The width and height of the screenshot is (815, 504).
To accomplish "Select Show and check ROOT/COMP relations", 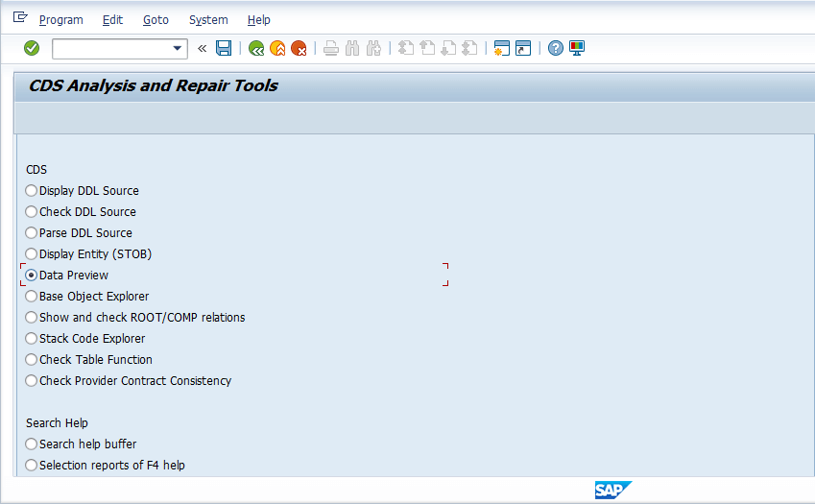I will [x=31, y=318].
